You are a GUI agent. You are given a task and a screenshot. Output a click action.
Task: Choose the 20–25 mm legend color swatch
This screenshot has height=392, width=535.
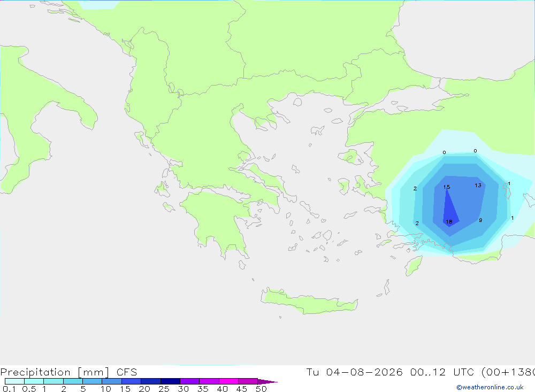tap(150, 381)
